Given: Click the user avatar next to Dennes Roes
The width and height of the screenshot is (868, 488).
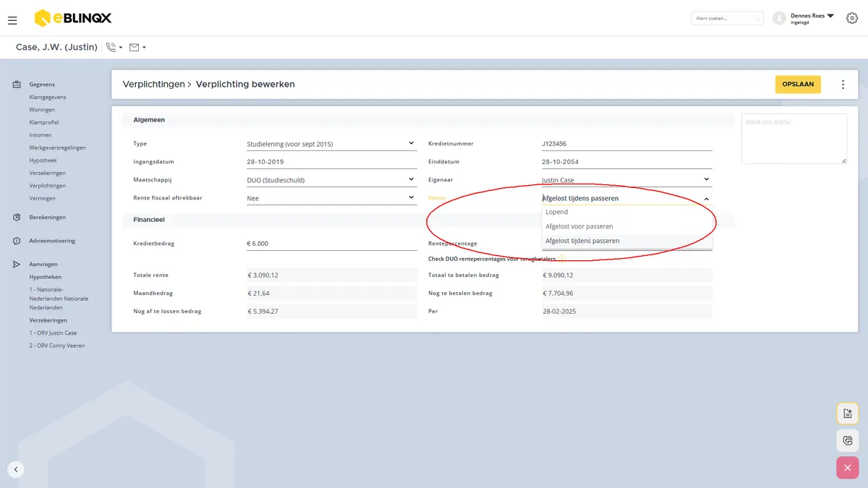Looking at the screenshot, I should (779, 18).
